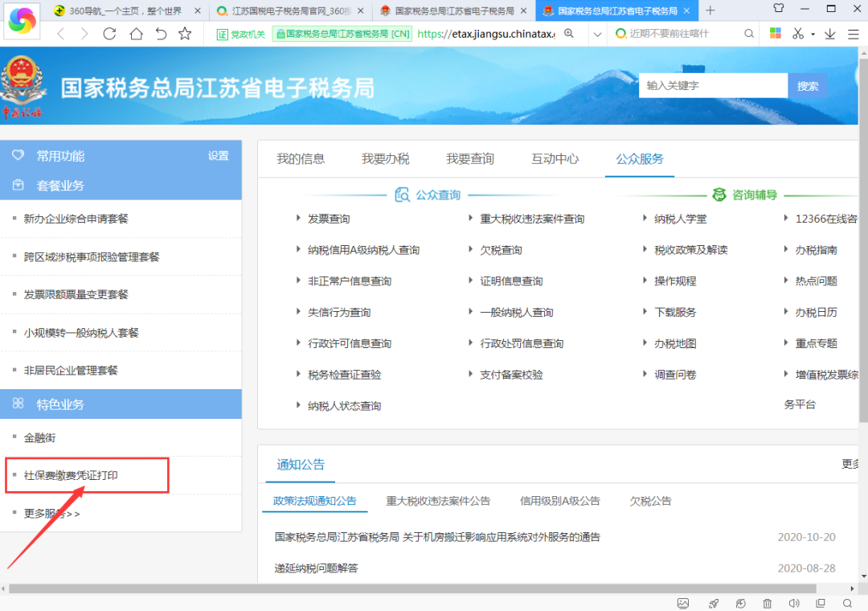
Task: Select 重大税收违法案件公告 sub-tab
Action: tap(438, 502)
